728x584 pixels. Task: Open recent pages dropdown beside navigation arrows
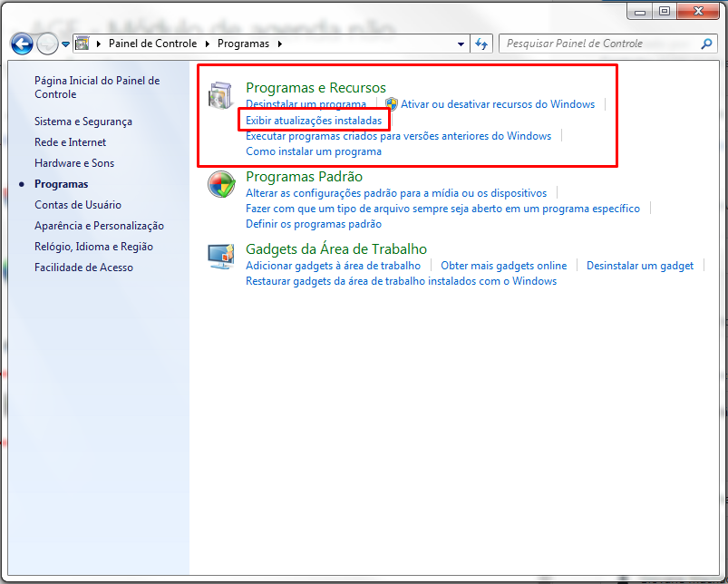pyautogui.click(x=65, y=44)
